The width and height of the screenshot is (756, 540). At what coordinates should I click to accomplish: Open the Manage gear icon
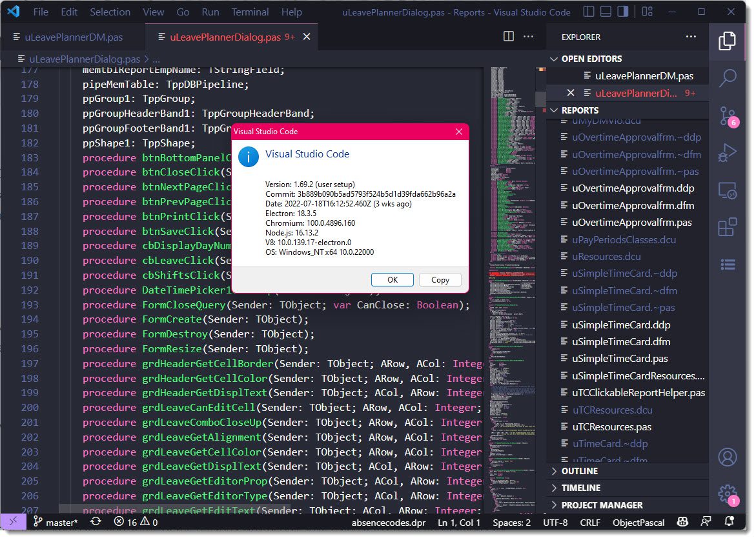pos(727,494)
